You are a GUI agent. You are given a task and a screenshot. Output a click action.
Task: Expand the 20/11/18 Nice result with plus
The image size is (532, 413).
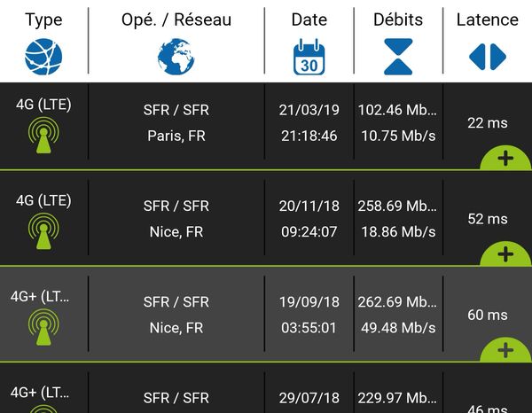505,254
